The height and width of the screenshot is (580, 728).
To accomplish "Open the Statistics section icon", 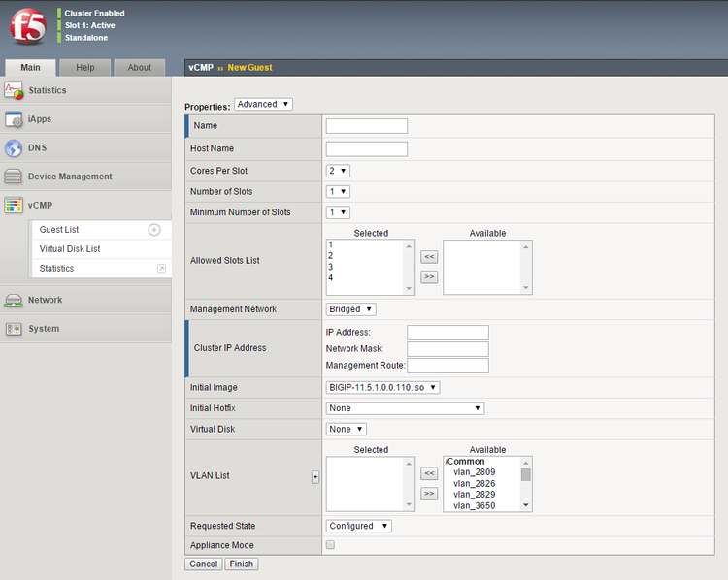I will pyautogui.click(x=14, y=90).
